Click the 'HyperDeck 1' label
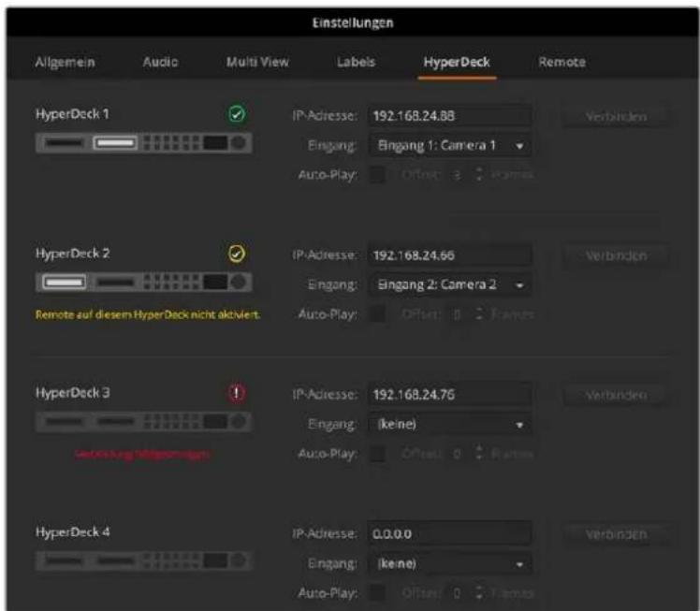Screen dimensions: 700x611 click(x=72, y=114)
